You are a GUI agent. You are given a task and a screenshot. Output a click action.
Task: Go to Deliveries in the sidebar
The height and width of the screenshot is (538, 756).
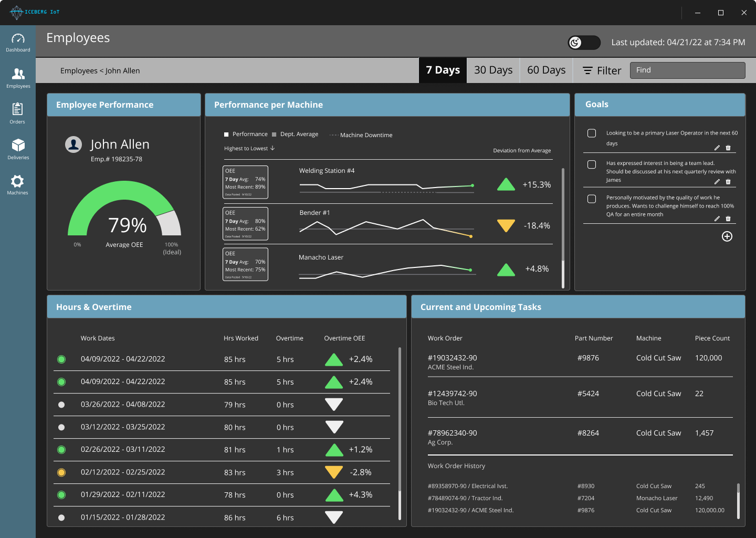18,145
